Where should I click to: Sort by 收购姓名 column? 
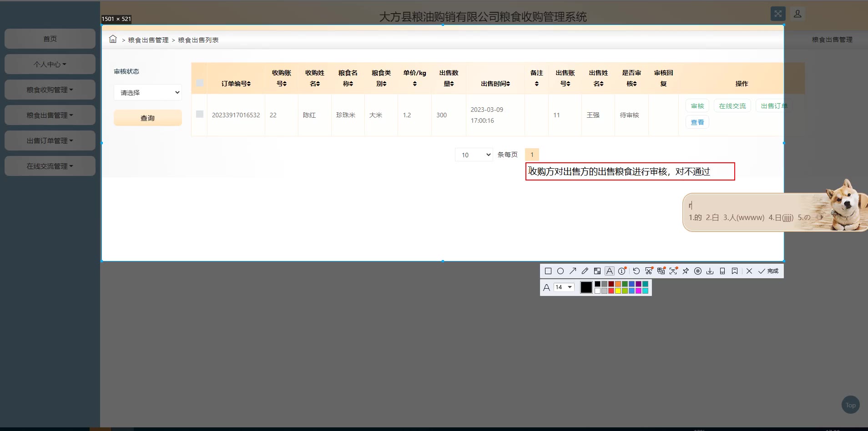(315, 78)
